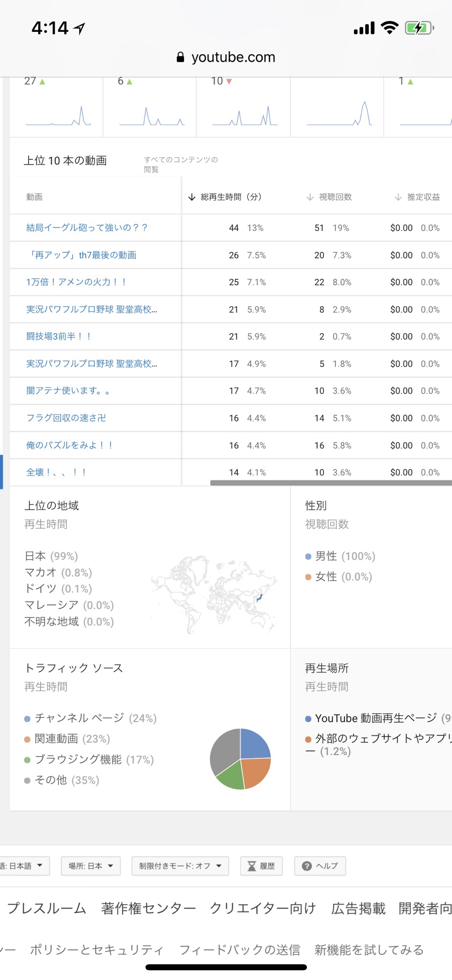Tap the Wi-Fi status icon
This screenshot has width=452, height=980.
click(390, 28)
